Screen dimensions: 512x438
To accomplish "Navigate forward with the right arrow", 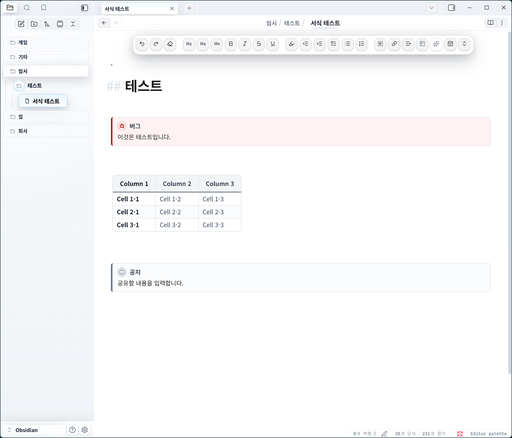I will click(x=116, y=23).
